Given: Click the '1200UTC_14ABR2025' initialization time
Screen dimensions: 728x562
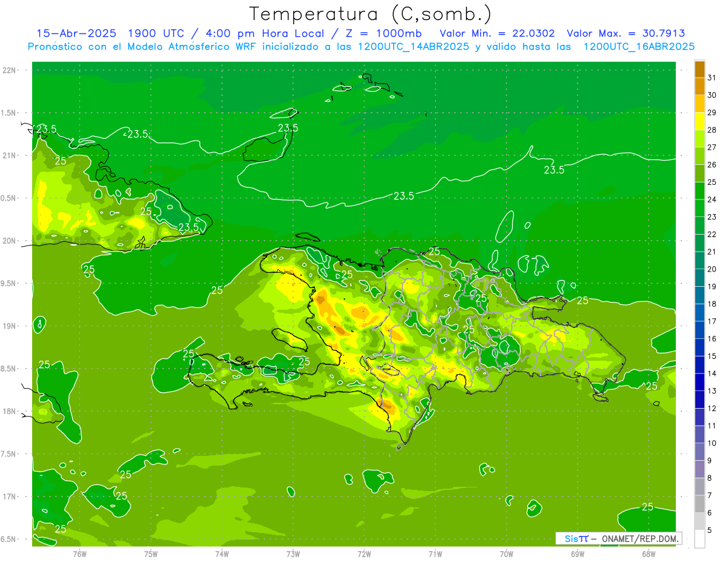Looking at the screenshot, I should (x=414, y=47).
